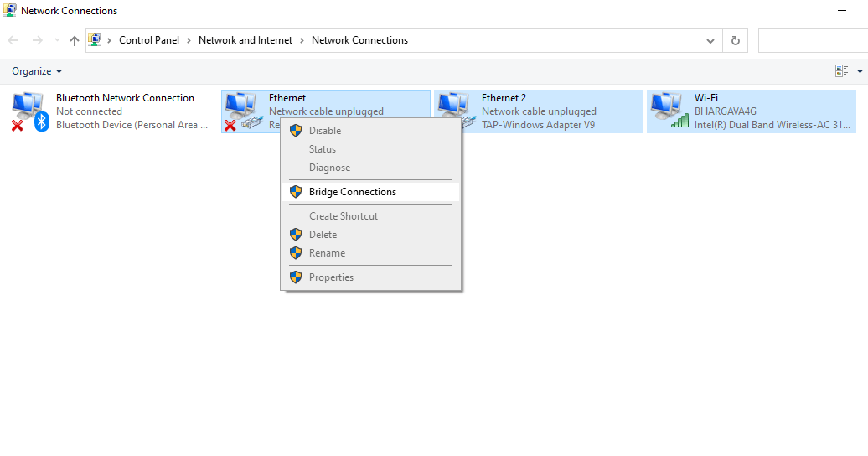The height and width of the screenshot is (456, 868).
Task: Go to Network and Internet breadcrumb
Action: click(x=245, y=40)
